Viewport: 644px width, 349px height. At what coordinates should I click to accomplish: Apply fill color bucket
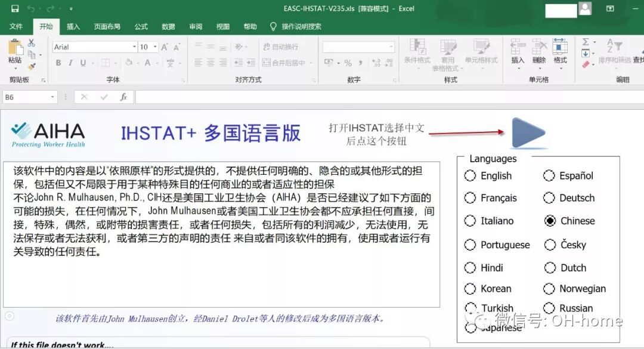pyautogui.click(x=129, y=63)
